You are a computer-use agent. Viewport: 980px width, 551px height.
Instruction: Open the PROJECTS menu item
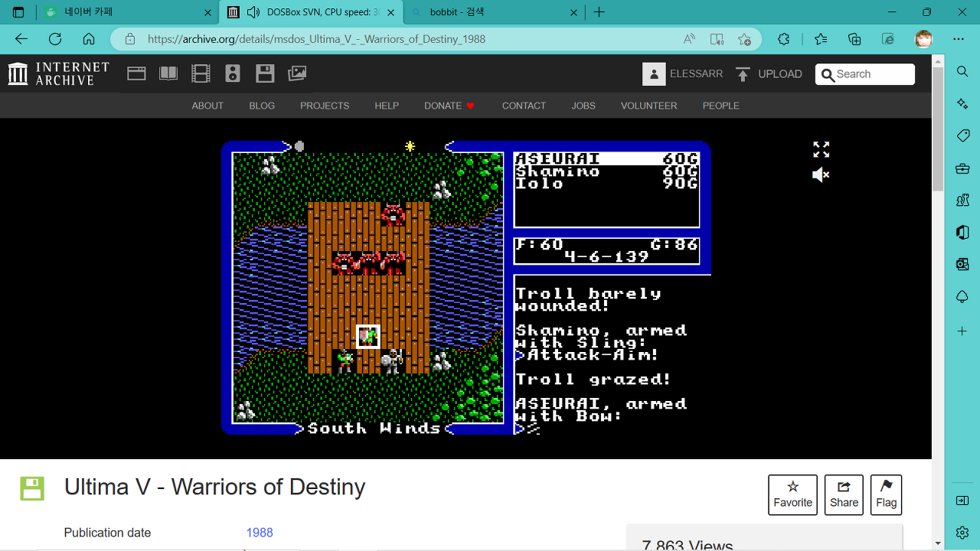tap(325, 106)
